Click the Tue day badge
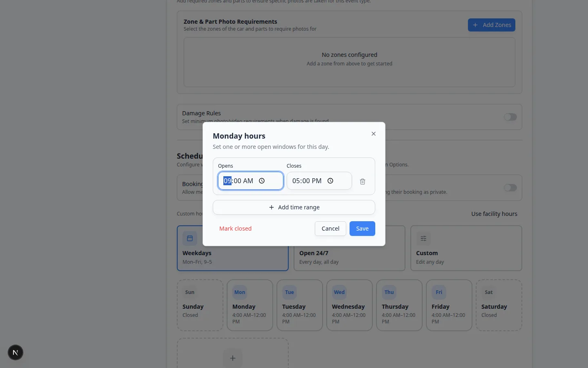The image size is (588, 368). pyautogui.click(x=290, y=292)
